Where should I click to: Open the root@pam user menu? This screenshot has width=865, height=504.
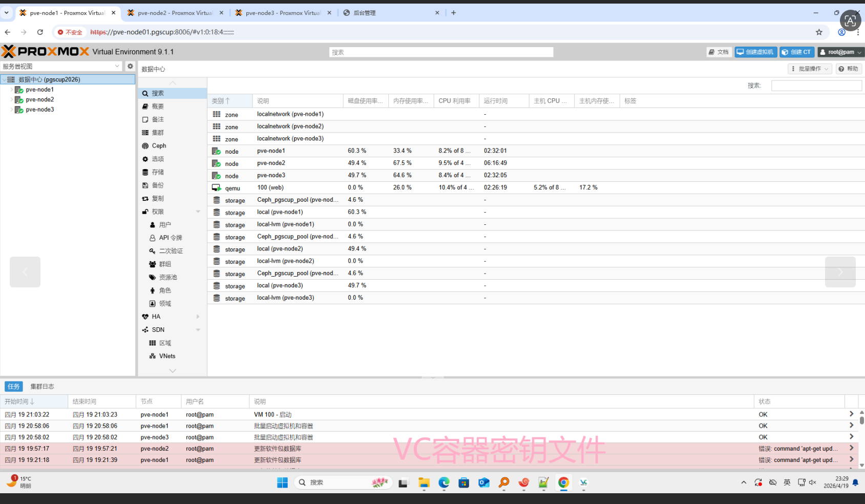point(841,52)
